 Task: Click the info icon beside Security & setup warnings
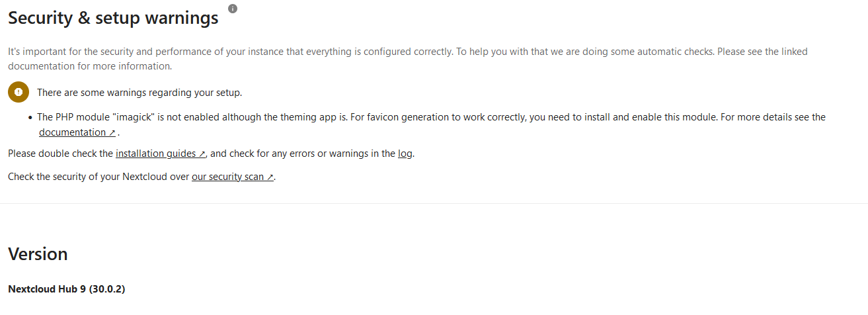(x=233, y=9)
